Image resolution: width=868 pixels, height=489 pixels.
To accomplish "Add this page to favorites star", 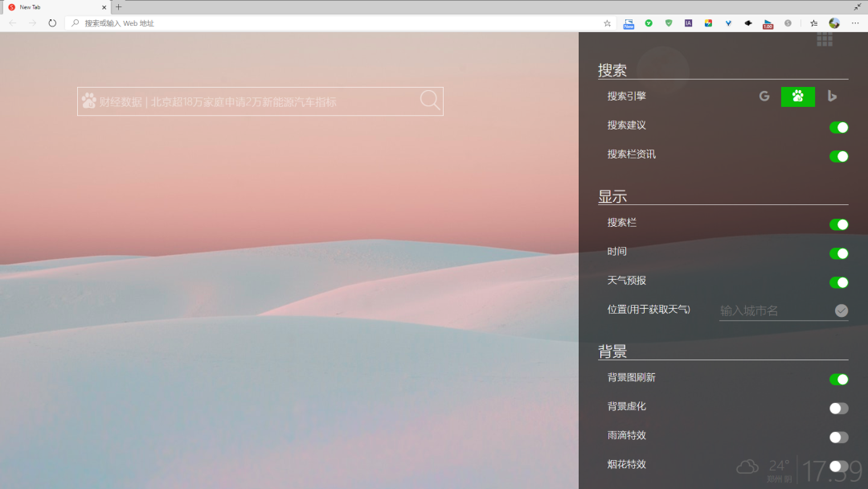I will pyautogui.click(x=608, y=23).
